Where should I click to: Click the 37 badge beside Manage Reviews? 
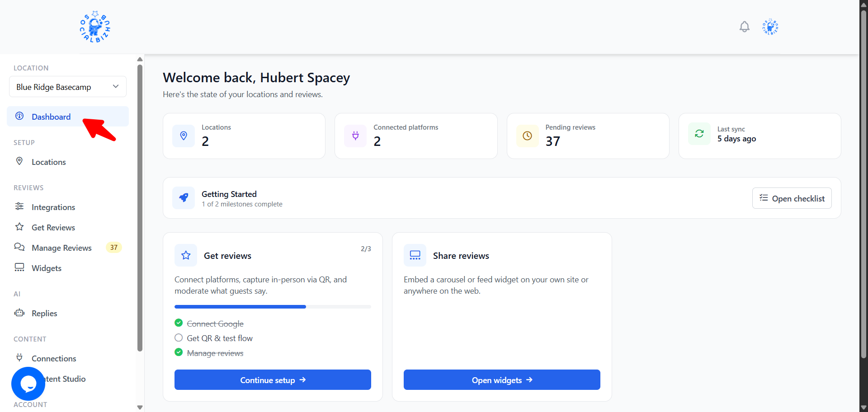tap(114, 248)
